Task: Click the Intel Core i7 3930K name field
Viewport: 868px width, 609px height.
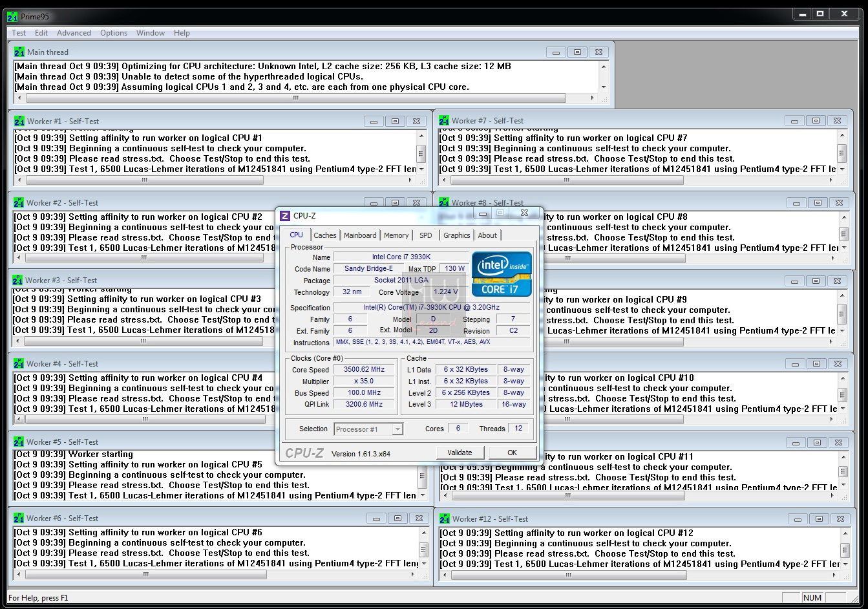Action: (401, 257)
